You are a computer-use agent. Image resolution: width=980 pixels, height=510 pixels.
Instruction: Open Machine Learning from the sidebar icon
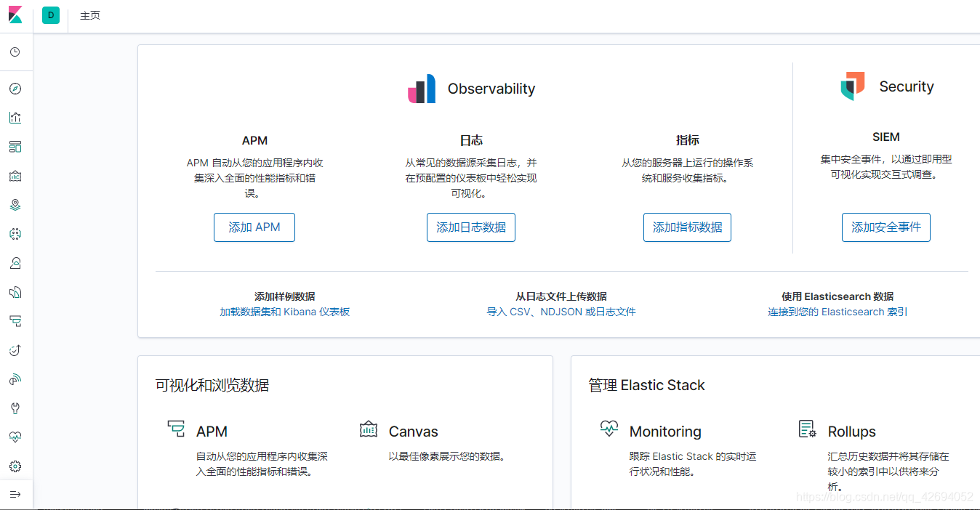click(15, 234)
